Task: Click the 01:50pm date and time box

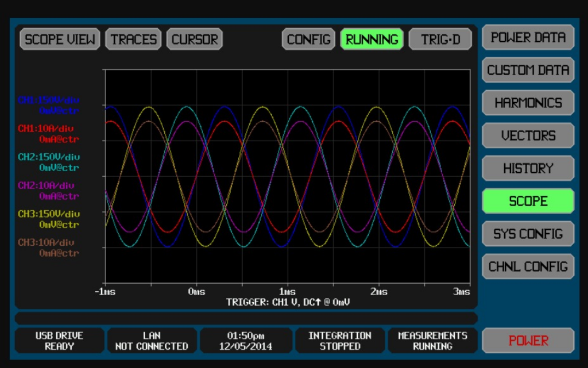Action: (x=246, y=341)
